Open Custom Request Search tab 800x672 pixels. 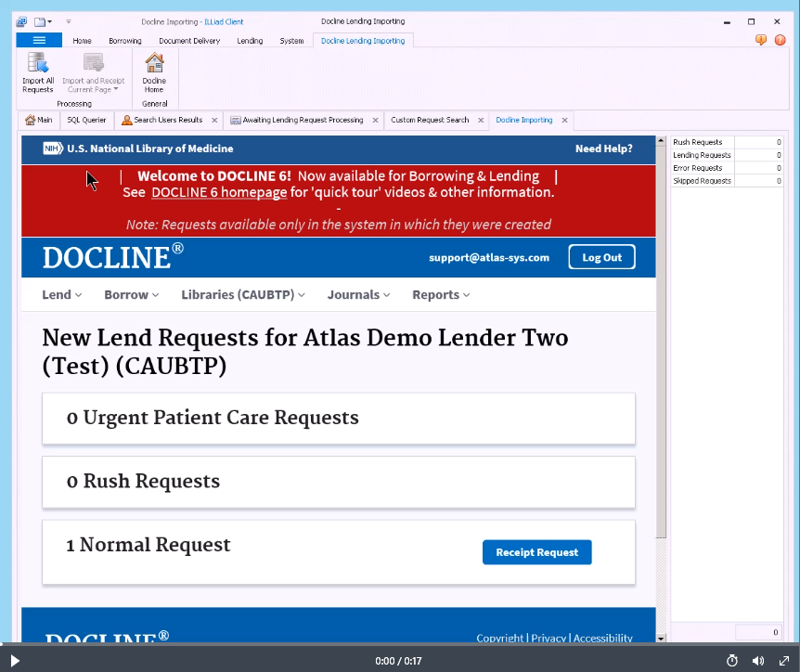tap(430, 120)
